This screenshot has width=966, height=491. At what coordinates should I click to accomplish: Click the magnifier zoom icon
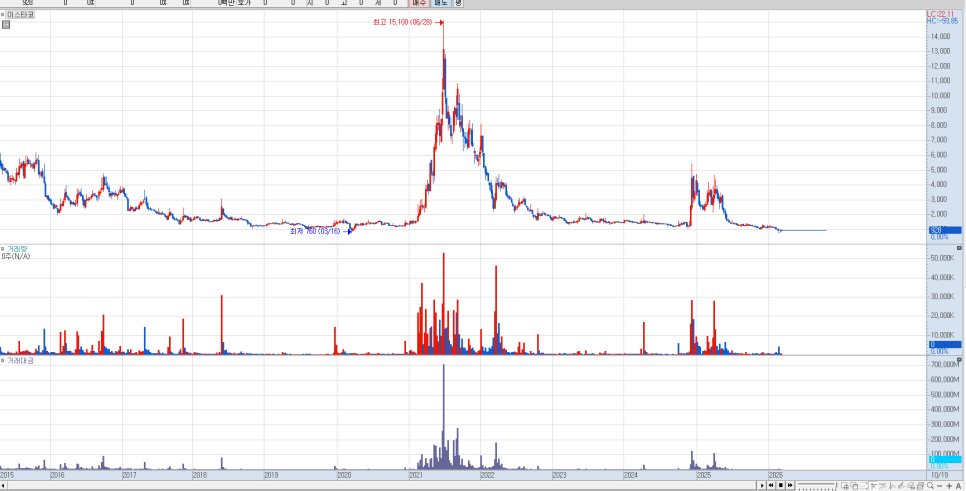[x=930, y=485]
